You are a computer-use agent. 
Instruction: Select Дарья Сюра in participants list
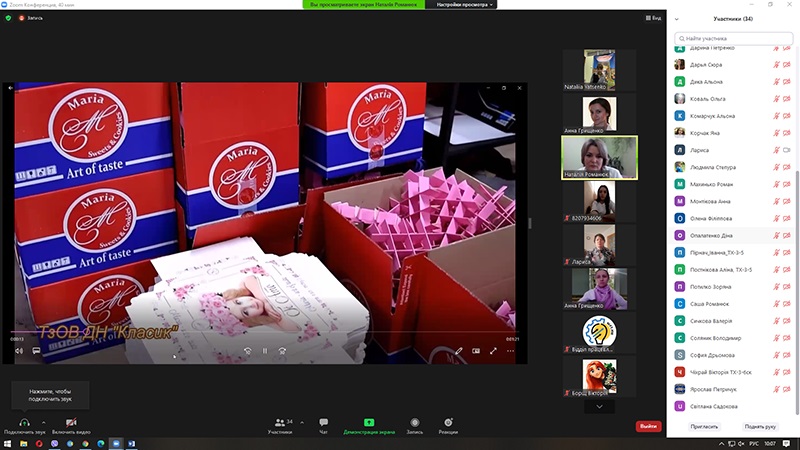(733, 64)
